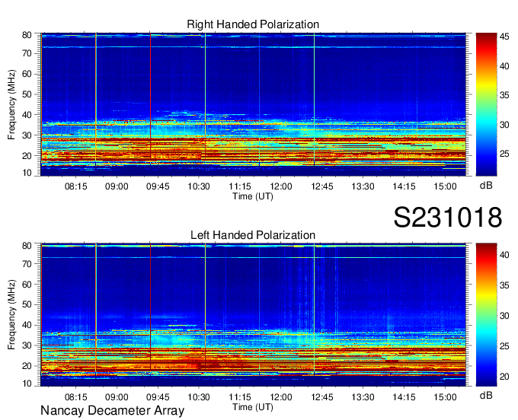Click the Right Handed Polarization spectrogram
Screen dimensions: 518x420
coord(253,104)
